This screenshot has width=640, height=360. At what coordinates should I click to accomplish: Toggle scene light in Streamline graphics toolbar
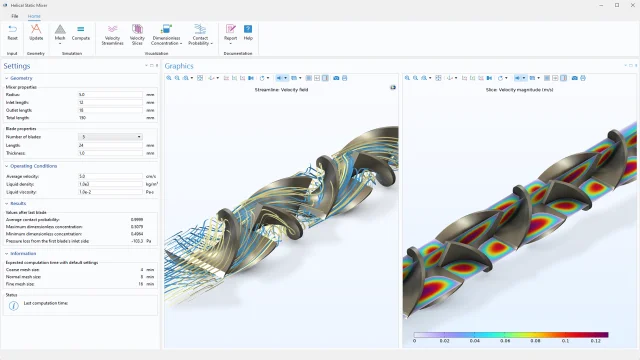tap(279, 78)
